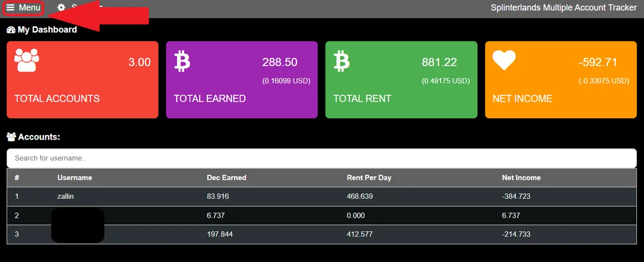
Task: Click the Accounts: section heading
Action: click(39, 137)
